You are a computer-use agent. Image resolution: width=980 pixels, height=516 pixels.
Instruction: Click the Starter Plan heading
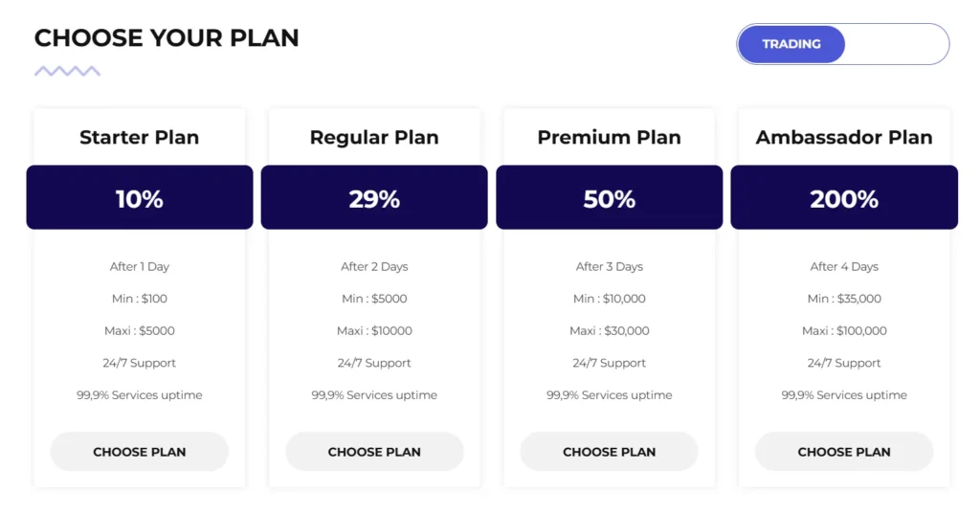coord(140,137)
